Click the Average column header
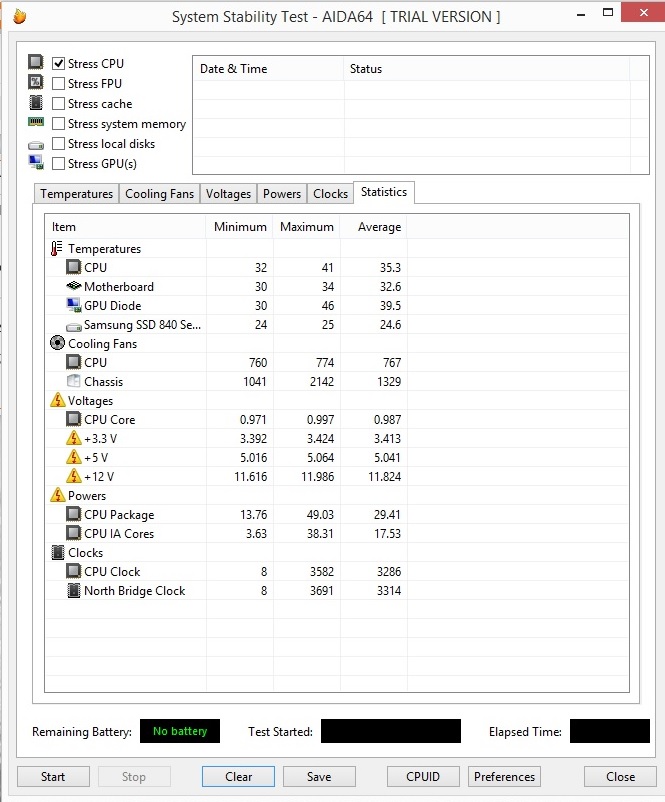The image size is (665, 802). [374, 227]
